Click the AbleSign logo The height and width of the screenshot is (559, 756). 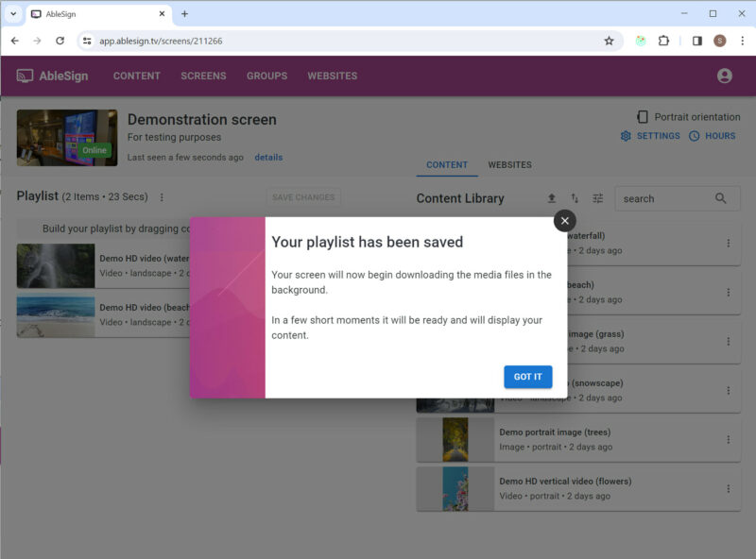click(53, 76)
